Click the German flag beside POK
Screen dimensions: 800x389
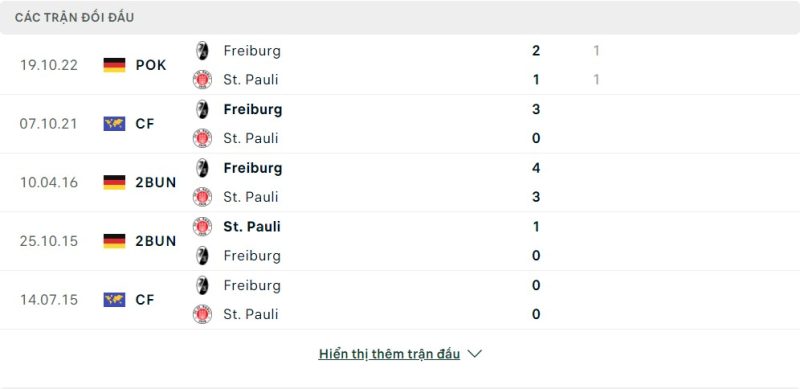click(x=114, y=65)
